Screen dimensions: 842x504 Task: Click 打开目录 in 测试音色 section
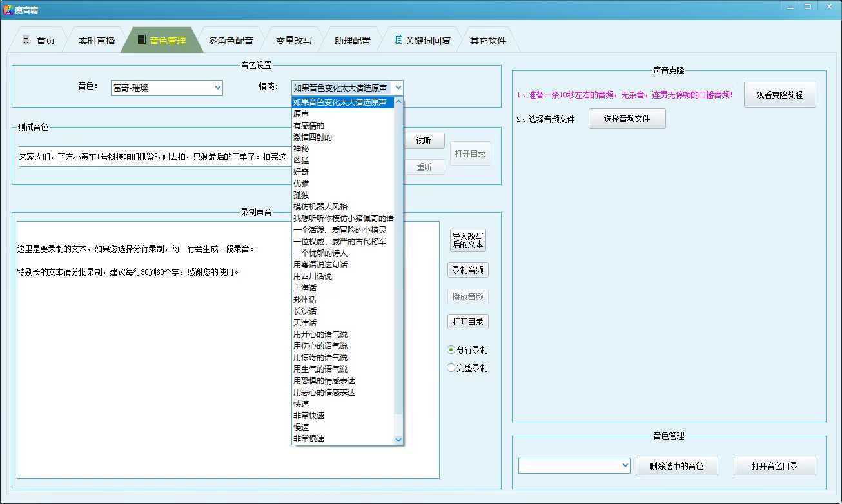[471, 153]
